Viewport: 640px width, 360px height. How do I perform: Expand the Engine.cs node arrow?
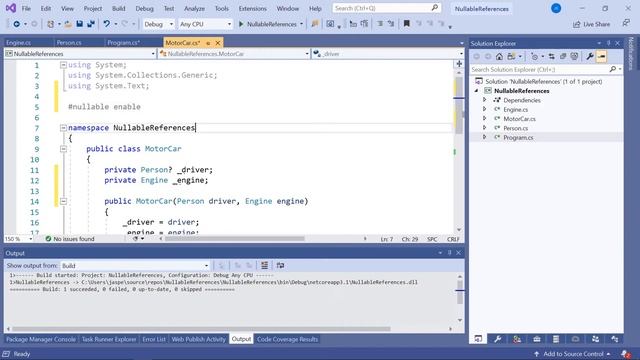pos(484,109)
